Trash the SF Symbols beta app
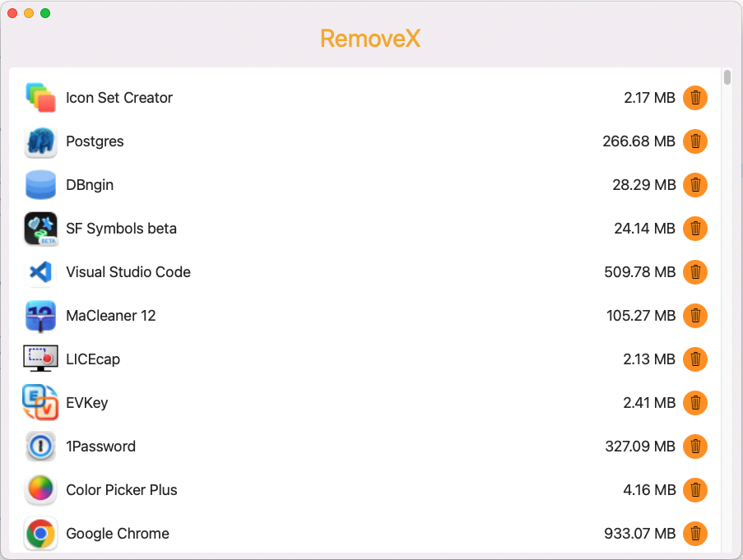 point(695,229)
